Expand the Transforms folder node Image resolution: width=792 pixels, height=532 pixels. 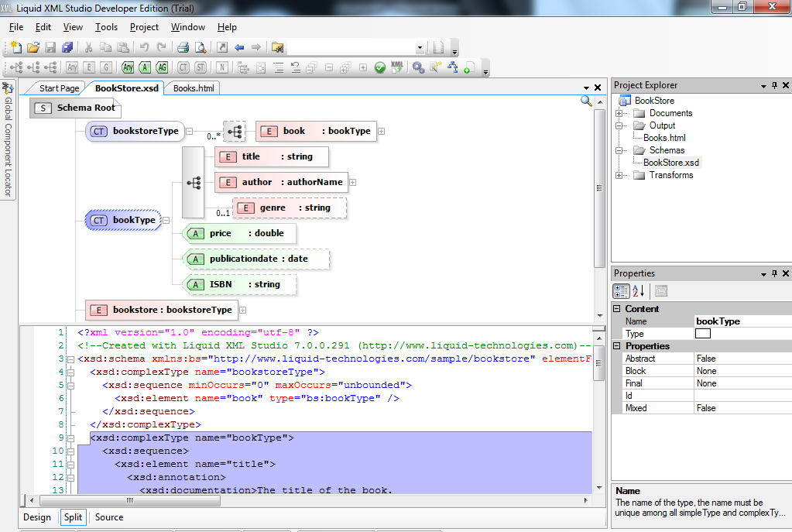[x=619, y=175]
